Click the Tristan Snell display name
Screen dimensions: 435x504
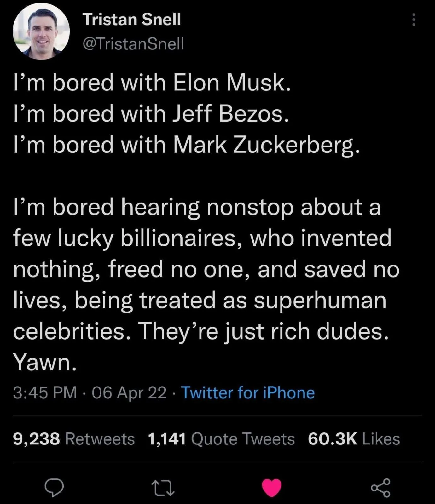(132, 20)
